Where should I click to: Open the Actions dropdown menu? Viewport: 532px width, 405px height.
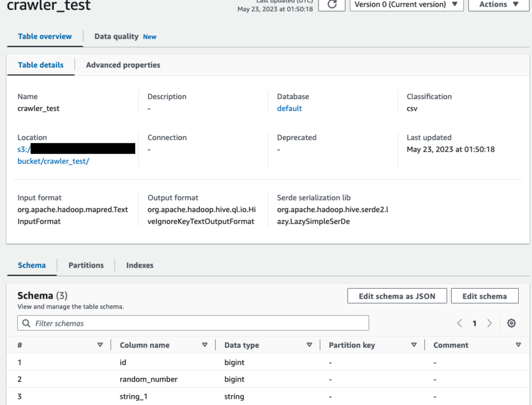coord(499,4)
